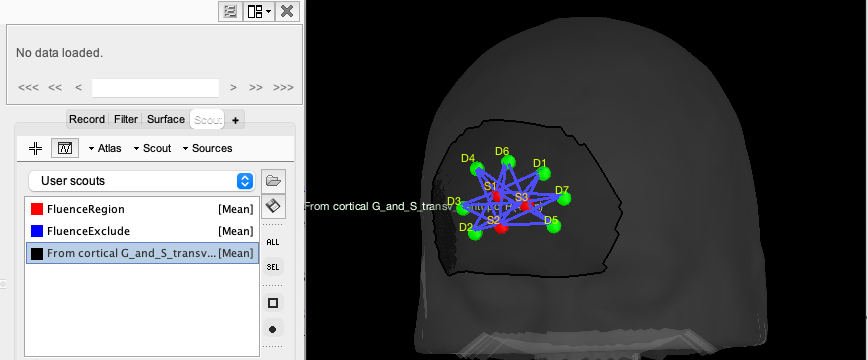Switch to the Surface tab

pyautogui.click(x=166, y=119)
